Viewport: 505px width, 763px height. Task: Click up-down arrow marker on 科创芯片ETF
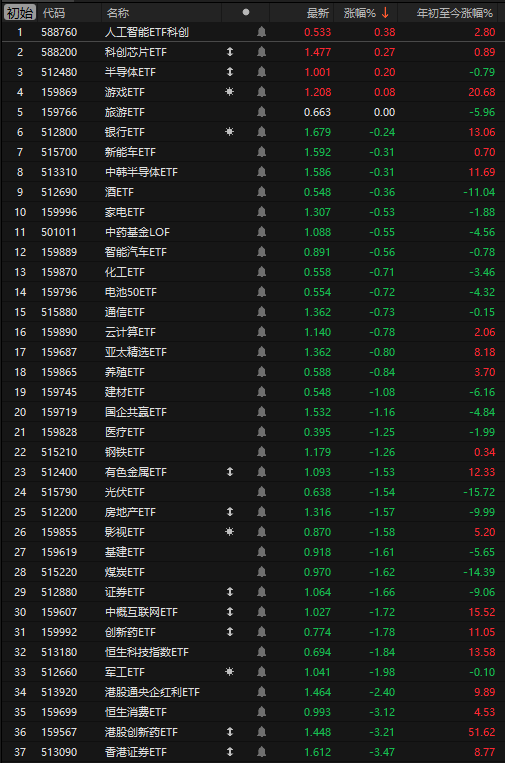click(230, 52)
